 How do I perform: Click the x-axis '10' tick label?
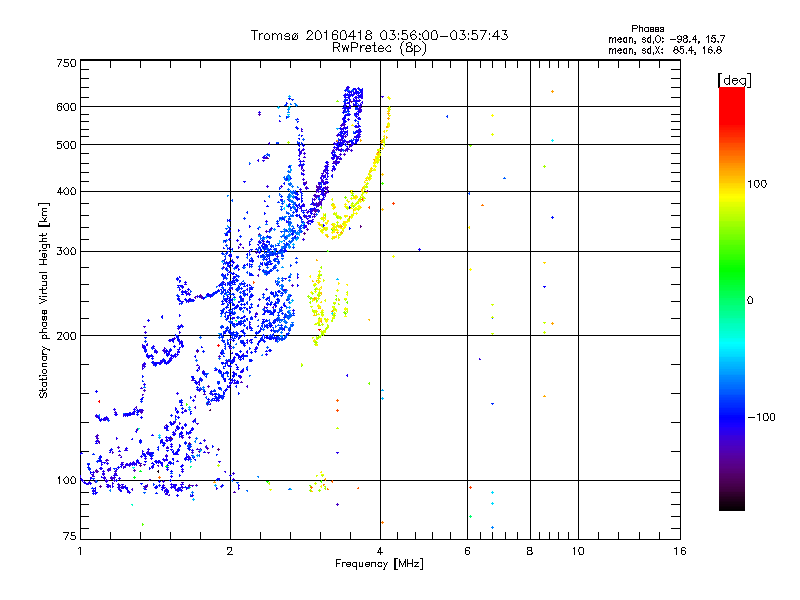click(578, 551)
